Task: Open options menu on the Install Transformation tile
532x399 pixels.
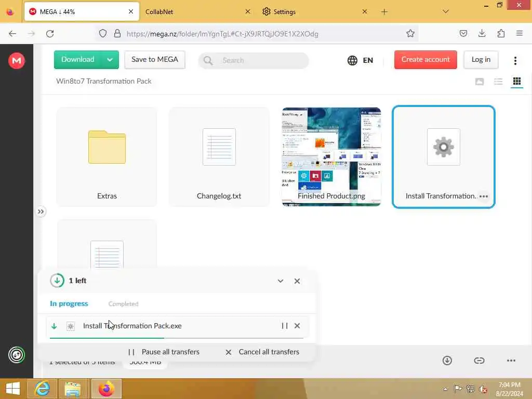Action: pos(484,196)
